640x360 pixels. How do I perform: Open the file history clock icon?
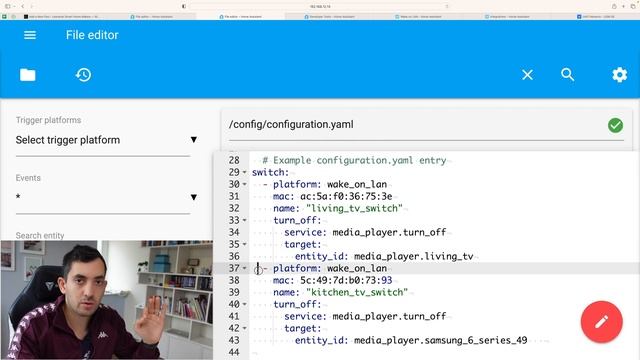click(84, 75)
